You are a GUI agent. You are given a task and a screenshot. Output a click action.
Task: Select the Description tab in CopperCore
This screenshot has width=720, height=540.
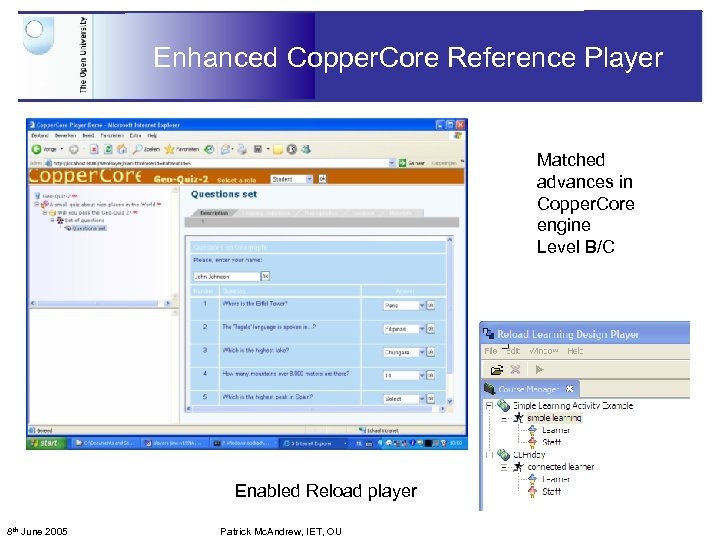pos(214,213)
